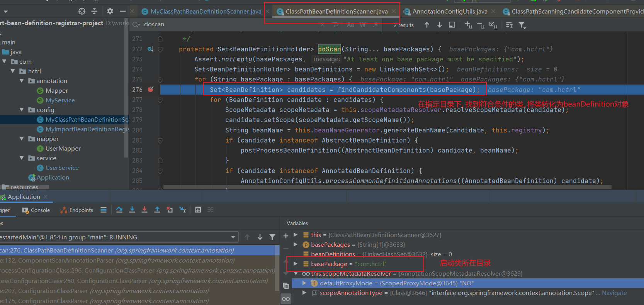The image size is (644, 305).
Task: Open ClassPathScanningCandidateComponentProvider tab
Action: coord(573,12)
